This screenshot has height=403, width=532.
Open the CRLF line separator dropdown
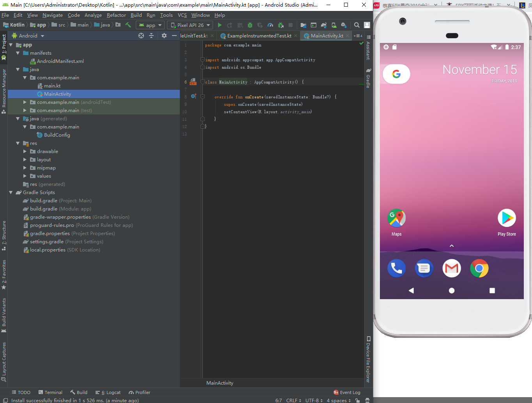point(294,400)
